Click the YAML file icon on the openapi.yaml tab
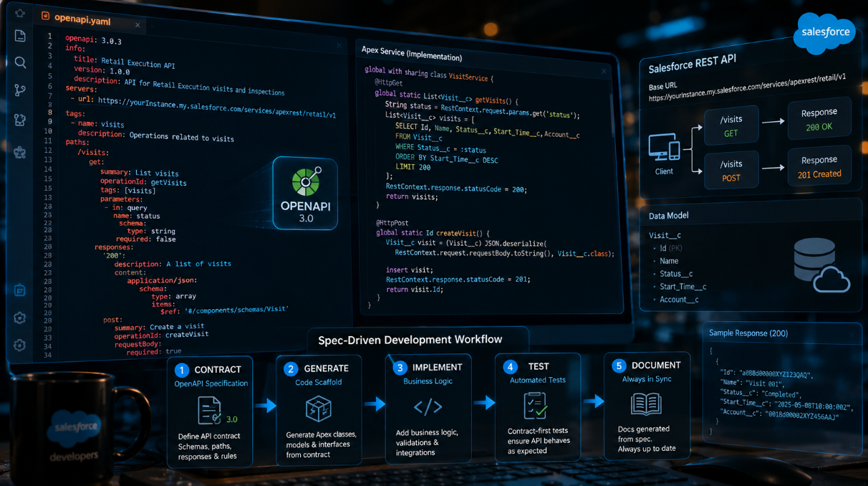868x486 pixels. click(46, 16)
